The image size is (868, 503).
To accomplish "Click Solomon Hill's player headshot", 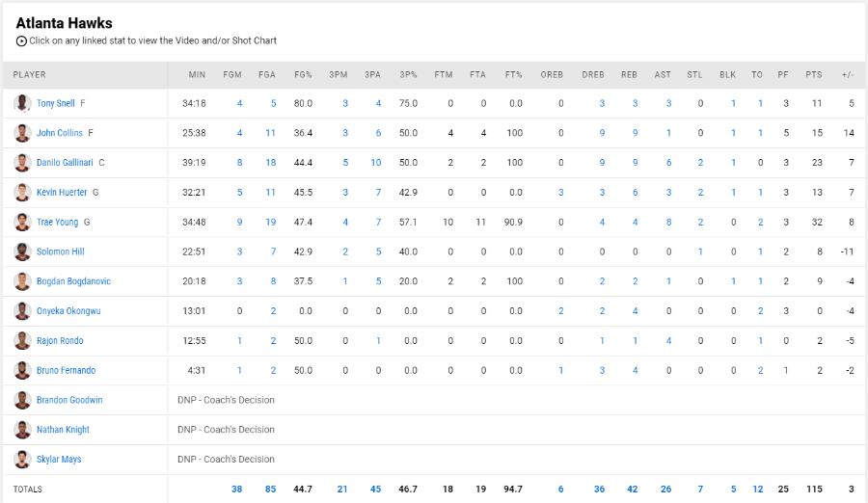I will [22, 251].
